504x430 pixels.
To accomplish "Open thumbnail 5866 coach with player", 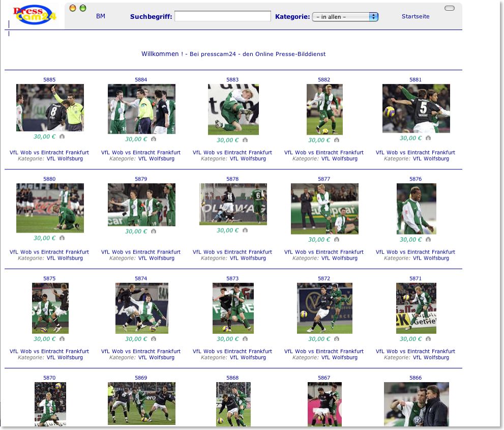I will click(416, 404).
